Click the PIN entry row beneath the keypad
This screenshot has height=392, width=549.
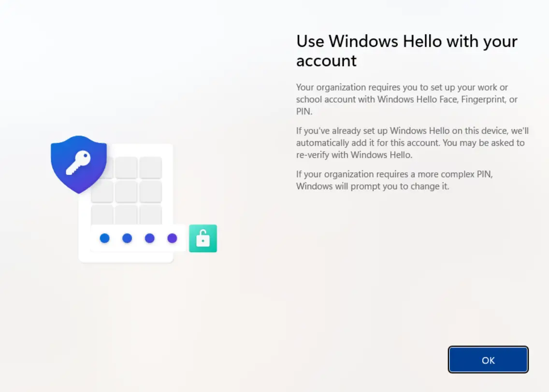coord(138,238)
